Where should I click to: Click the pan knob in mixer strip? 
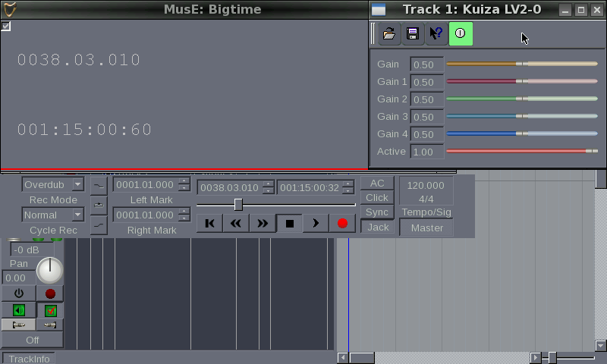[50, 270]
